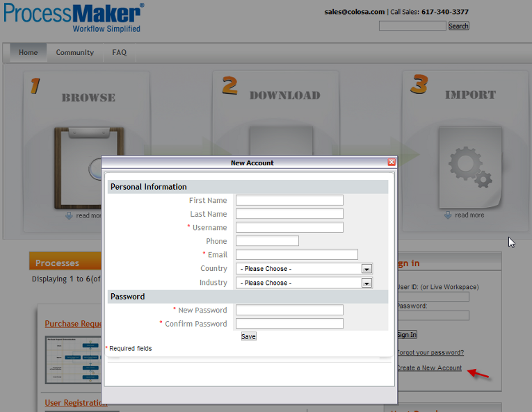
Task: Click the ProcessMaker logo
Action: 73,17
